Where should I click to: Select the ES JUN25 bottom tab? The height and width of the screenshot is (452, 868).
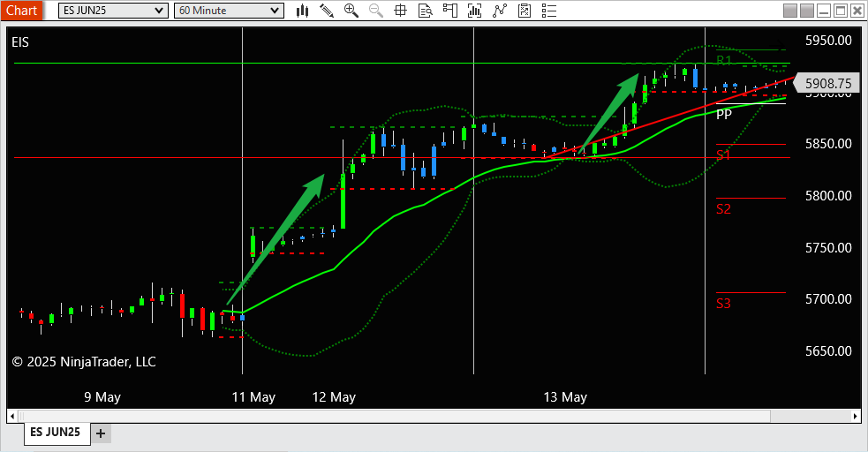pyautogui.click(x=56, y=432)
